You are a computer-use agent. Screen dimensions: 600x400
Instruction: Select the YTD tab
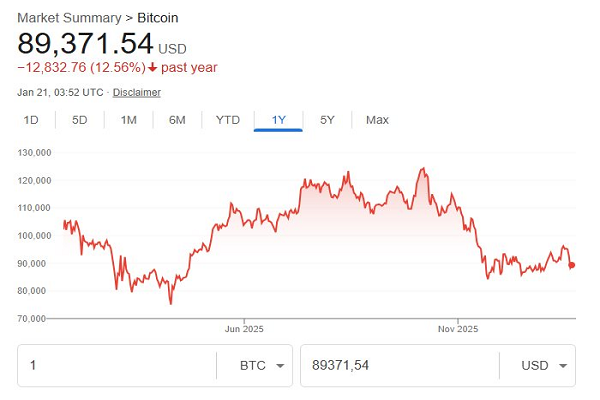click(228, 120)
